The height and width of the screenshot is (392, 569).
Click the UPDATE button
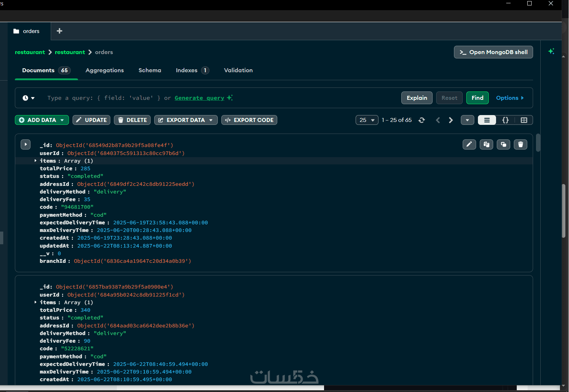tap(91, 120)
